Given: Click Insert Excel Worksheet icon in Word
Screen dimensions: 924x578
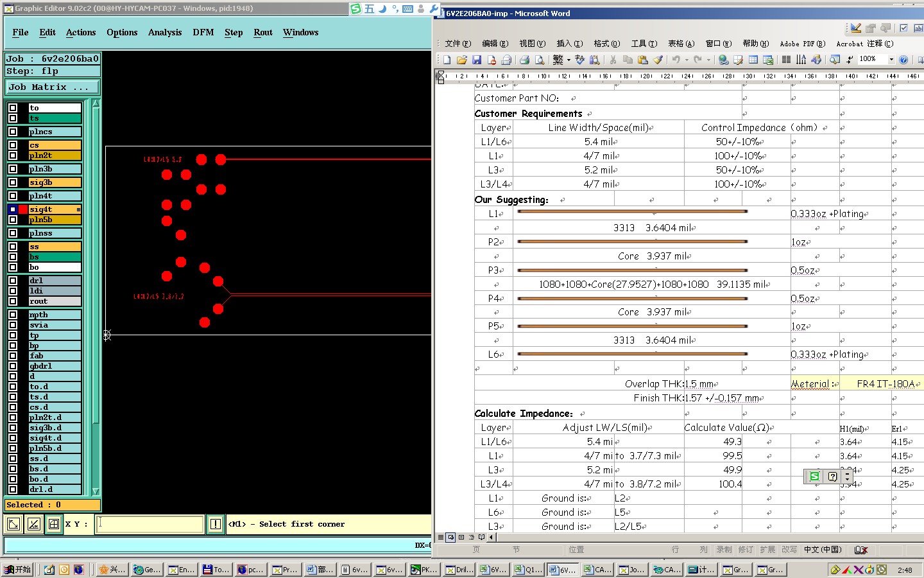Looking at the screenshot, I should pyautogui.click(x=768, y=60).
